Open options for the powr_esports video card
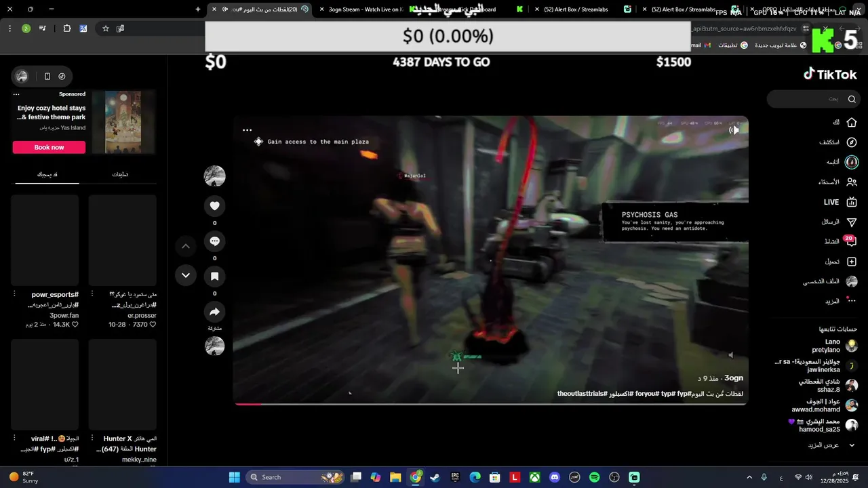Viewport: 868px width, 488px height. (x=14, y=294)
